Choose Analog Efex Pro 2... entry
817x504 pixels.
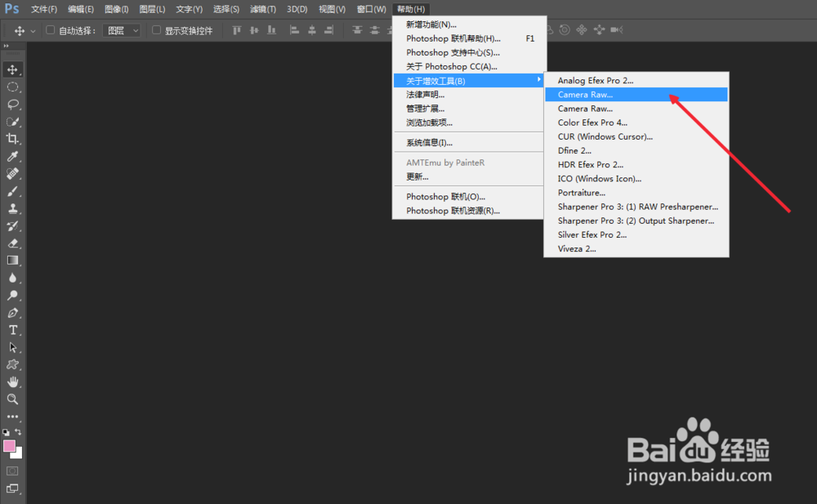tap(636, 81)
